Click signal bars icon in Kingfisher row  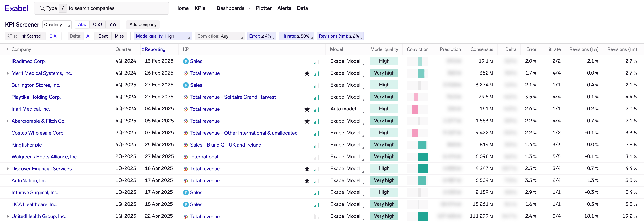pyautogui.click(x=317, y=145)
